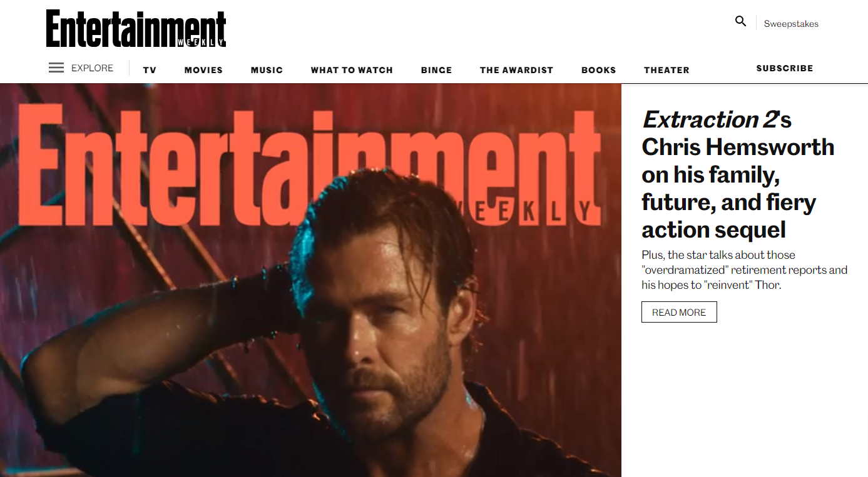Go to the TV section

[150, 70]
